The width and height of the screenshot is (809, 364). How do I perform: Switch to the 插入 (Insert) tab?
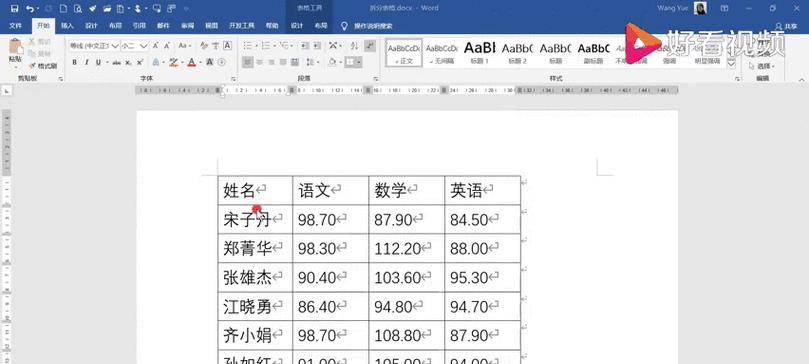(x=68, y=26)
